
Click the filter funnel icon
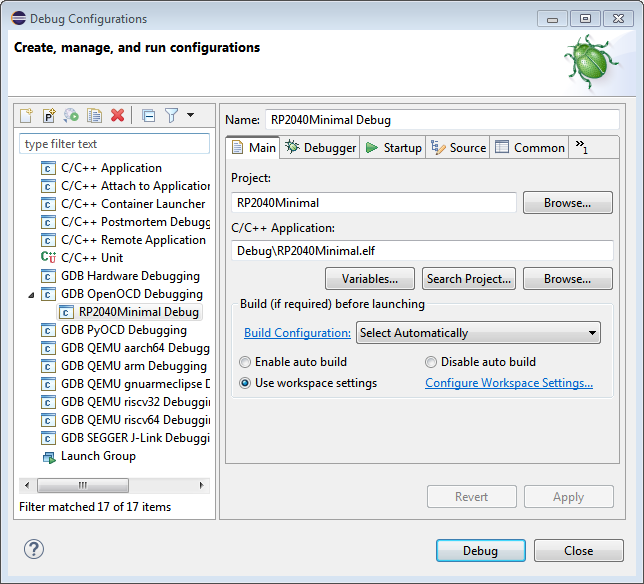(171, 115)
